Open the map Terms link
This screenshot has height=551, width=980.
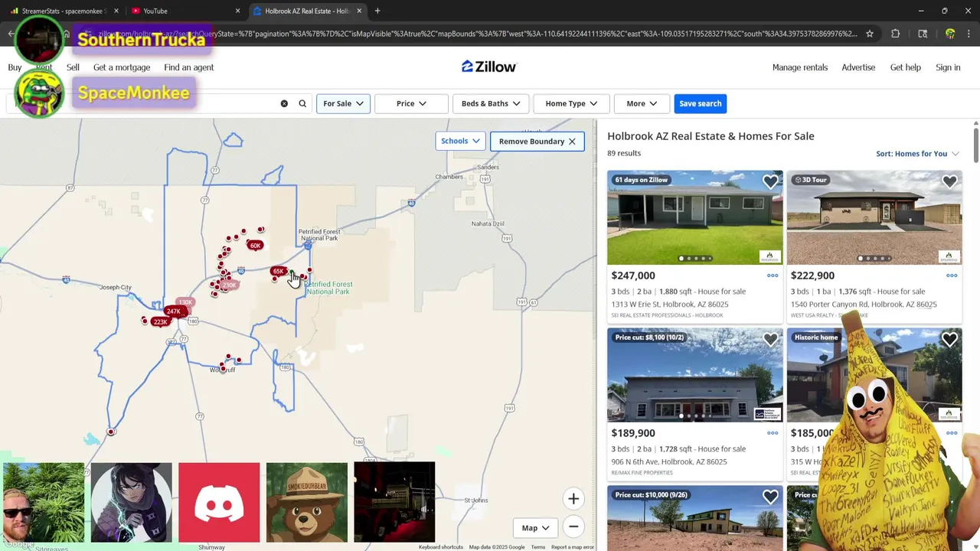538,547
